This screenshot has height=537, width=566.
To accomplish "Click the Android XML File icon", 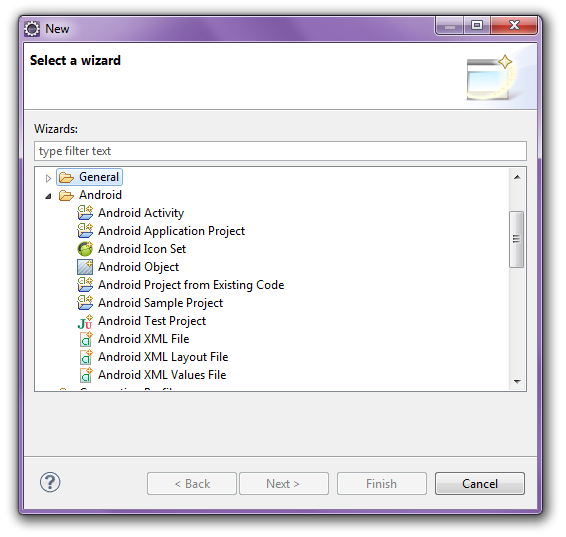I will point(86,339).
